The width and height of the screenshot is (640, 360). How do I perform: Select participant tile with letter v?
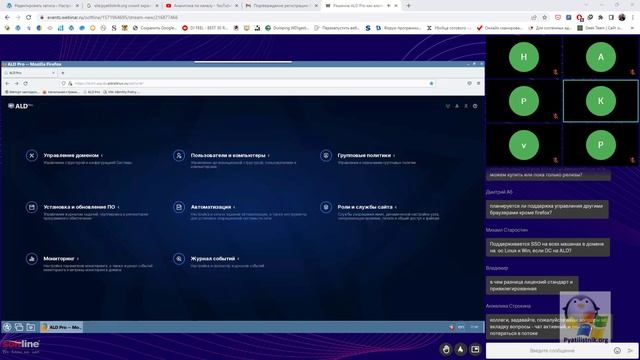524,145
